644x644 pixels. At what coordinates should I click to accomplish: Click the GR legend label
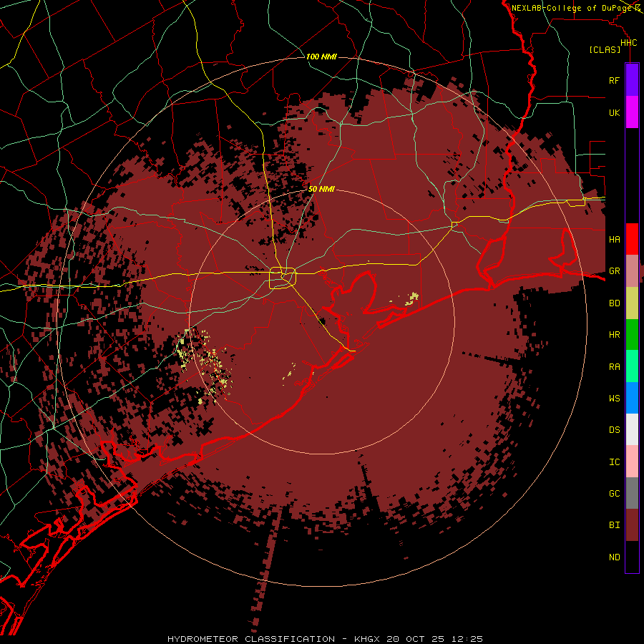pyautogui.click(x=615, y=271)
